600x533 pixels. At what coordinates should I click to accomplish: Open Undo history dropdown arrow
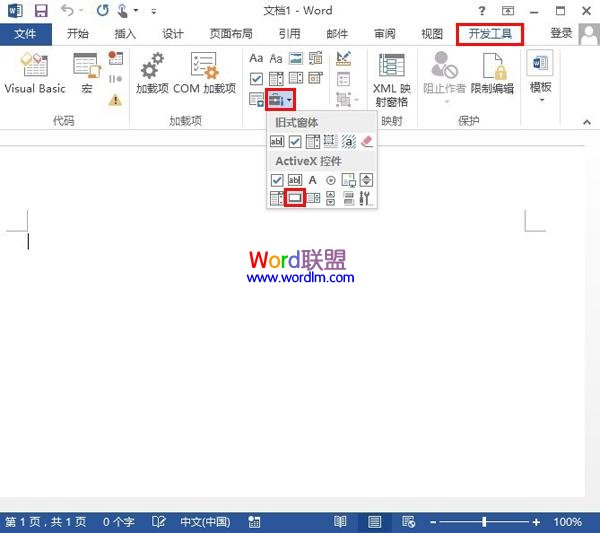tap(82, 11)
